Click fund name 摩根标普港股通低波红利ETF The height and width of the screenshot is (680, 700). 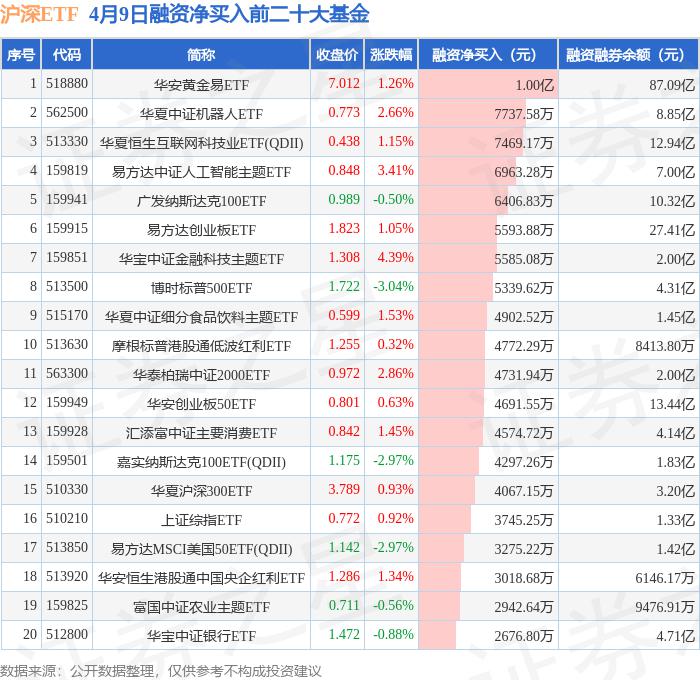pos(201,346)
